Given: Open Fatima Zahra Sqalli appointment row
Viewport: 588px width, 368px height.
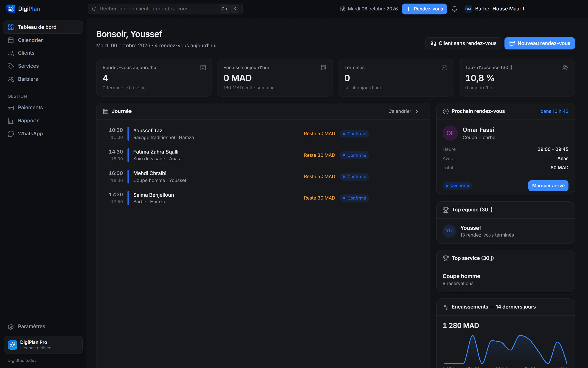Looking at the screenshot, I should point(263,155).
